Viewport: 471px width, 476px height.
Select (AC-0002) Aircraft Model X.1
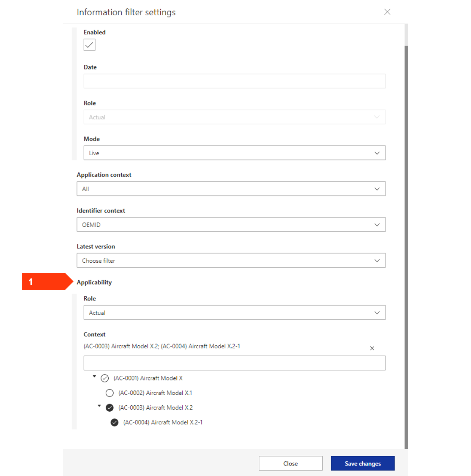pyautogui.click(x=110, y=393)
